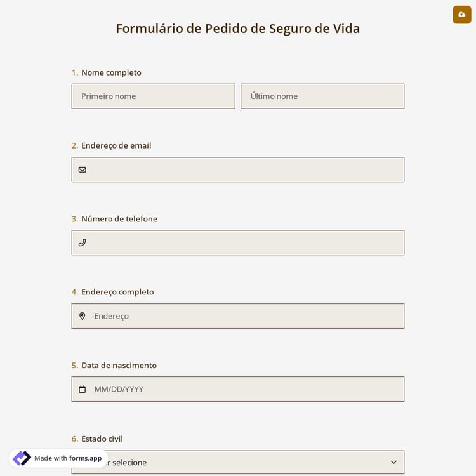Expand the Estado civil dropdown chevron
The image size is (476, 476).
[x=393, y=462]
